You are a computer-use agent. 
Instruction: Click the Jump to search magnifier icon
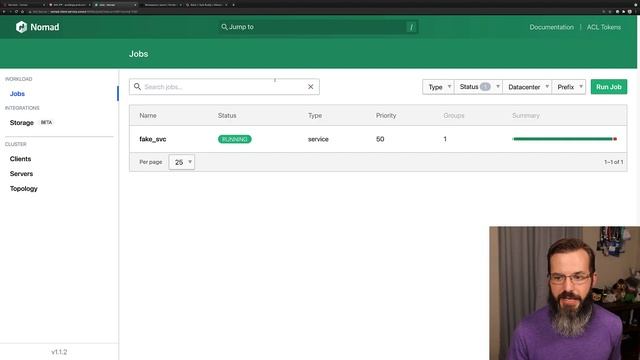(224, 27)
